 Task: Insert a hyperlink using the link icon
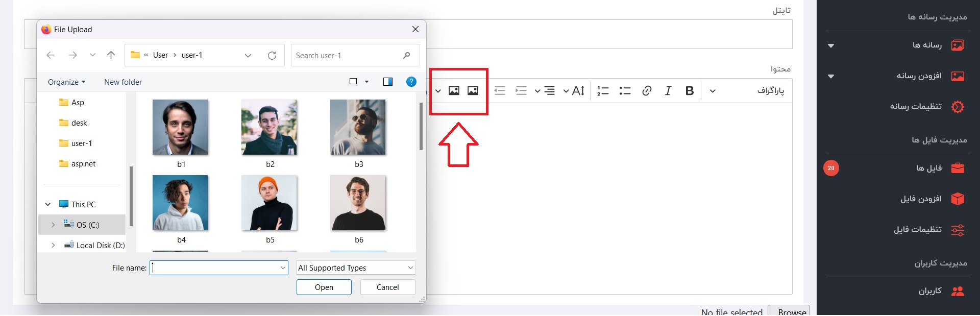coord(647,91)
